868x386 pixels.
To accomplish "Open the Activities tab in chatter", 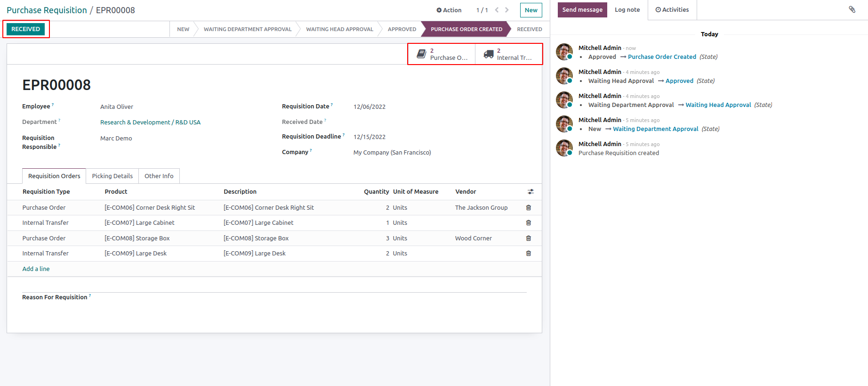I will click(672, 10).
